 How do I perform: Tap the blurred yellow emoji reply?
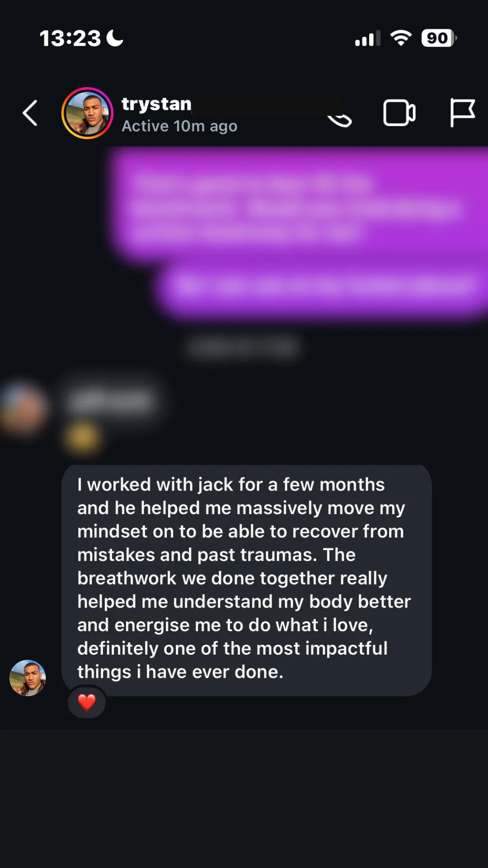pos(82,437)
